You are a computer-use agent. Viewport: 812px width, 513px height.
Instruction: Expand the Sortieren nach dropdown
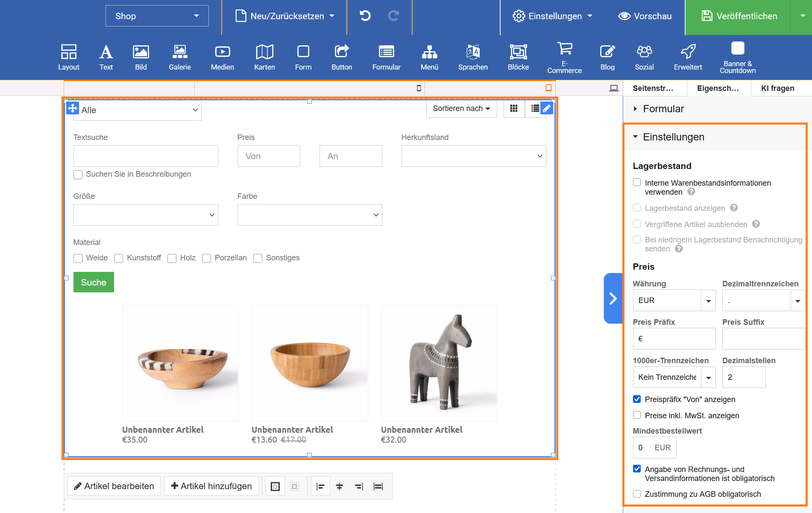pyautogui.click(x=461, y=108)
